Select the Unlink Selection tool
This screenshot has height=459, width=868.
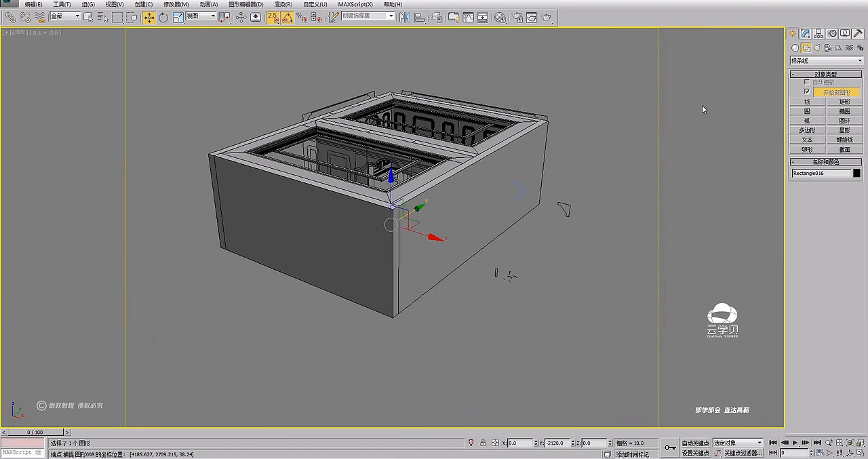pos(24,17)
